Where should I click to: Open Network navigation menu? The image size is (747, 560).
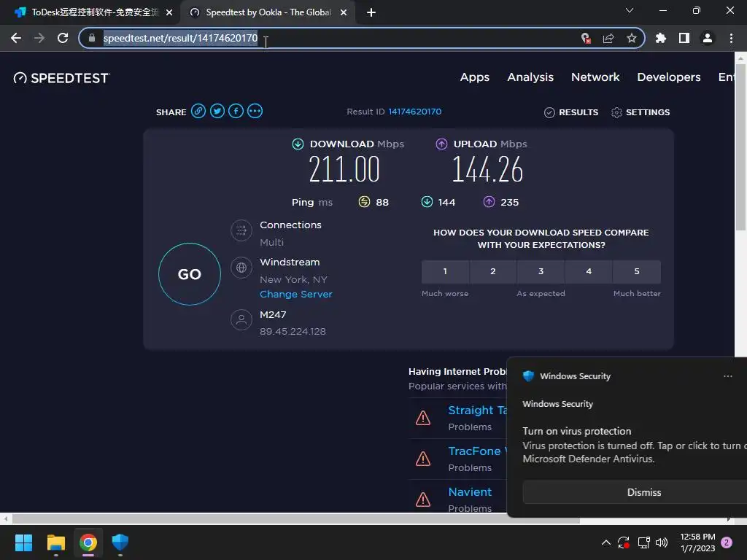(x=595, y=77)
